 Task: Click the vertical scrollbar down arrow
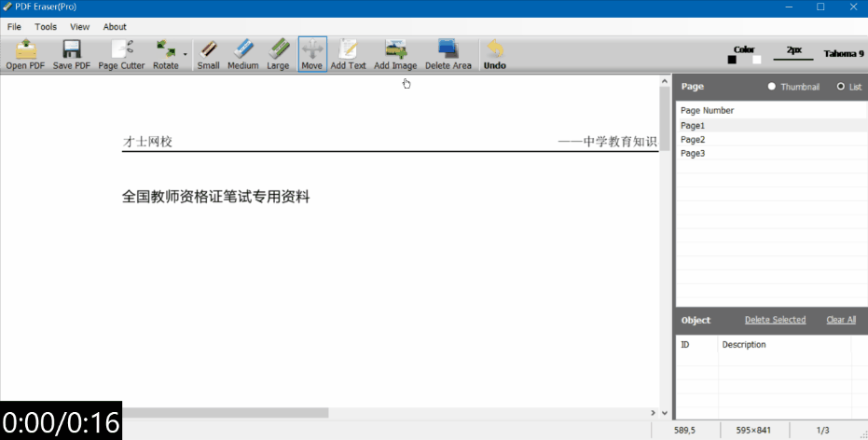coord(665,413)
